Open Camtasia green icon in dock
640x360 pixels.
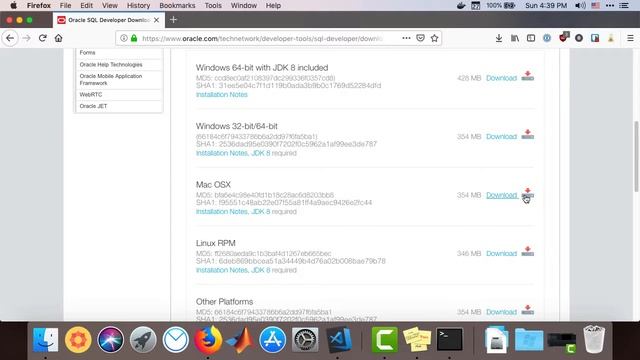pyautogui.click(x=384, y=340)
